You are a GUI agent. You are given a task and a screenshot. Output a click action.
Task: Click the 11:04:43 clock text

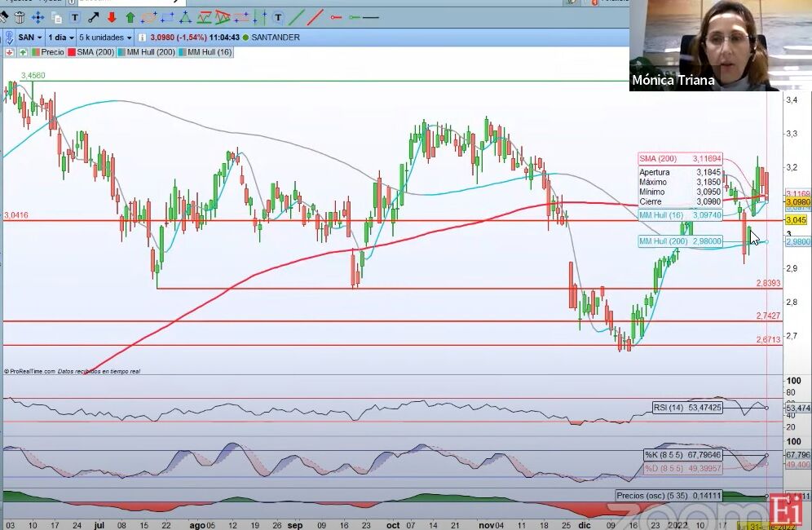point(225,38)
